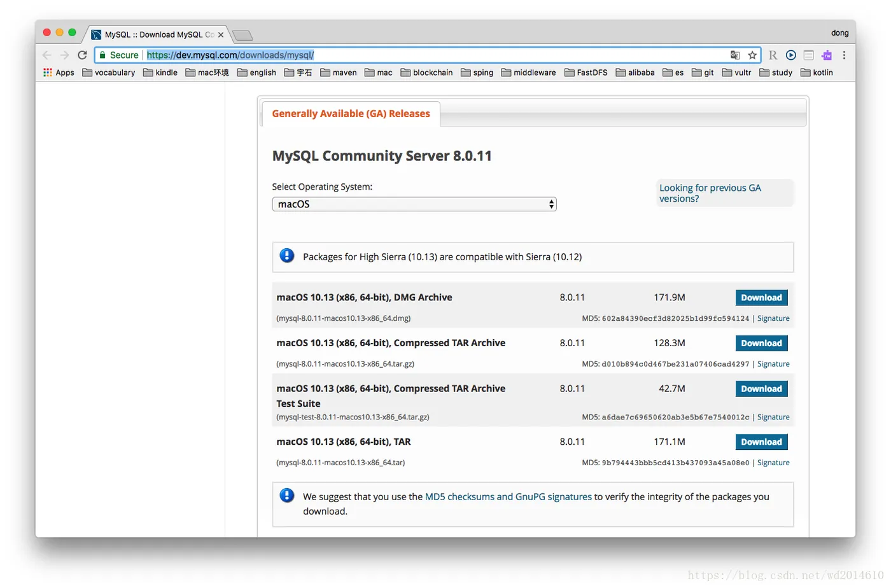Open the git bookmarks folder
Viewport: 891px width, 588px height.
tap(703, 73)
